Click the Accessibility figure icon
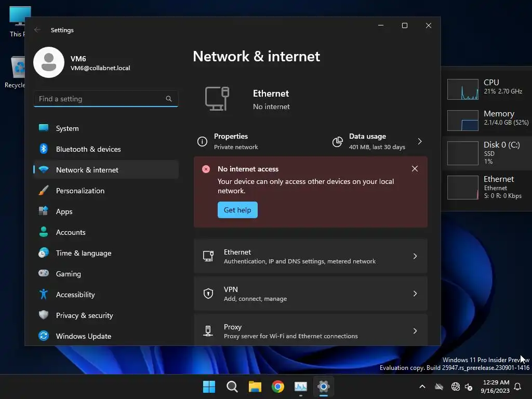 pyautogui.click(x=44, y=294)
